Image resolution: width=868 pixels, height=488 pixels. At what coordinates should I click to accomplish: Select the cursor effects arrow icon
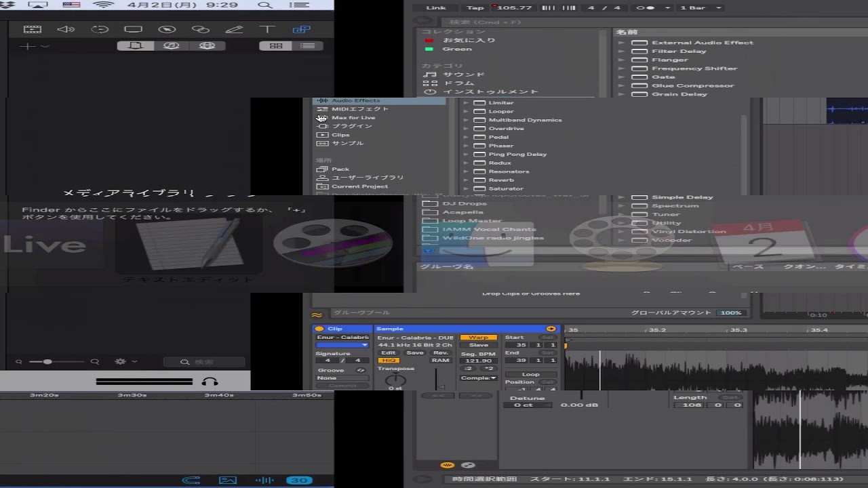(x=167, y=29)
